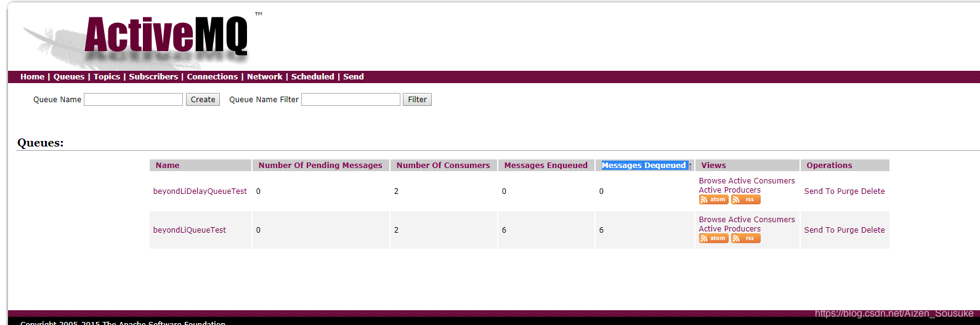Click the Queue Name input field
The image size is (980, 325).
[x=133, y=100]
